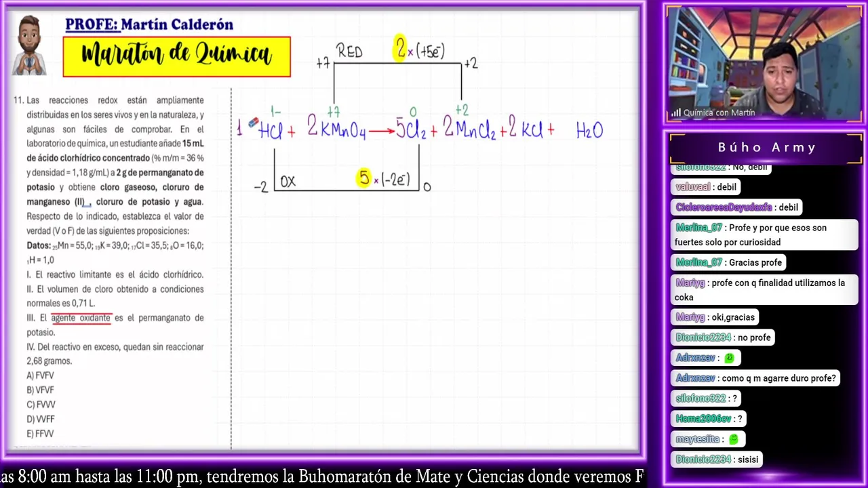Click the green emoji in maytesiita's message
Screen dimensions: 868x488
(733, 439)
